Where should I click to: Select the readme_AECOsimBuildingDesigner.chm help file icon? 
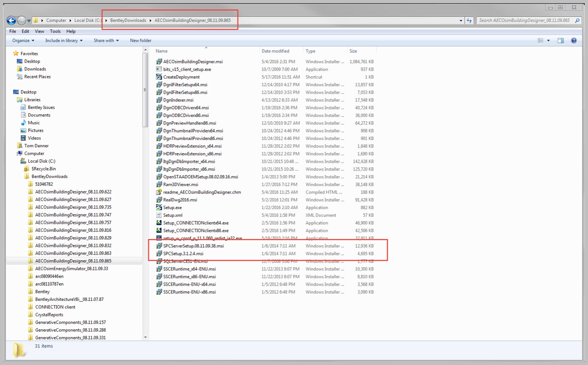(x=159, y=192)
